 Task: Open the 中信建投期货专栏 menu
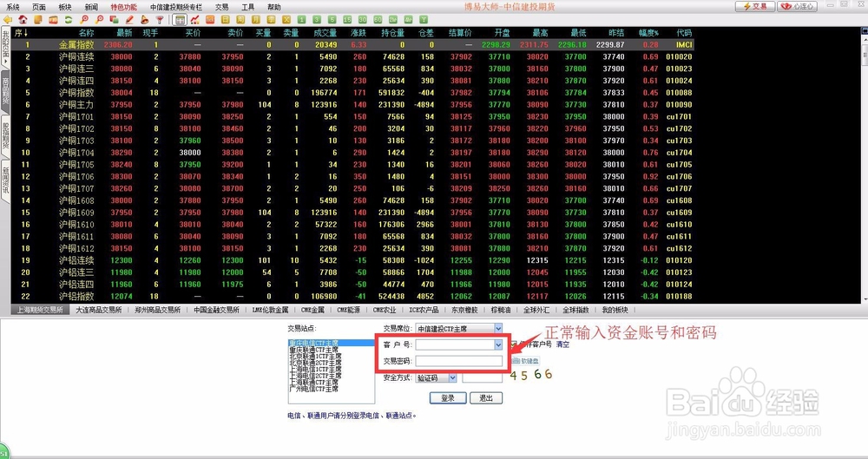[x=176, y=7]
